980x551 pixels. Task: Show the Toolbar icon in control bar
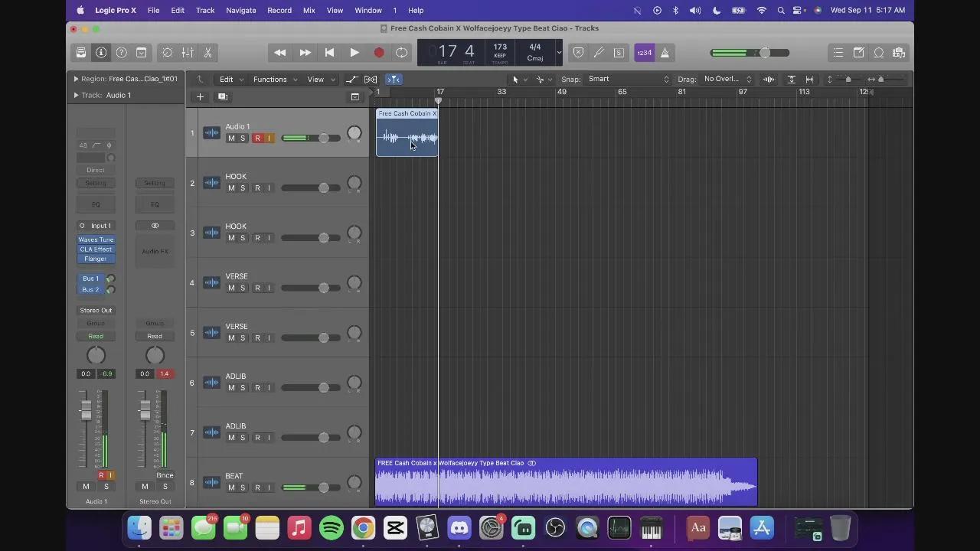coord(142,53)
